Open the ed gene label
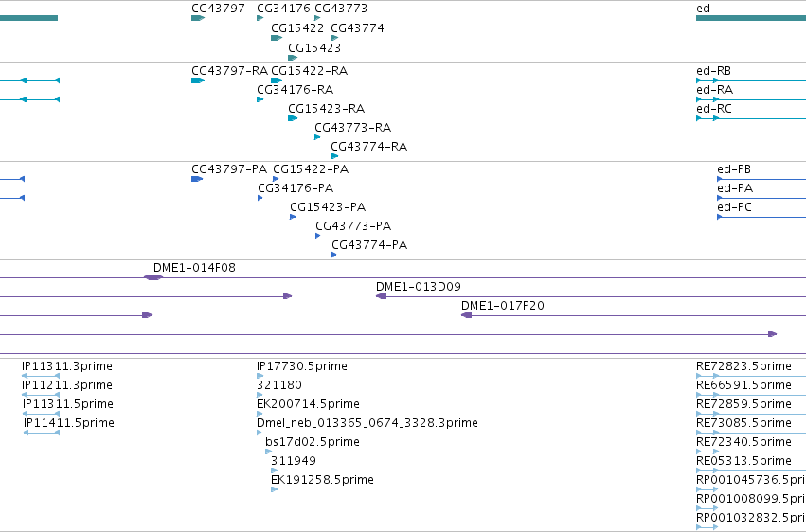 703,9
